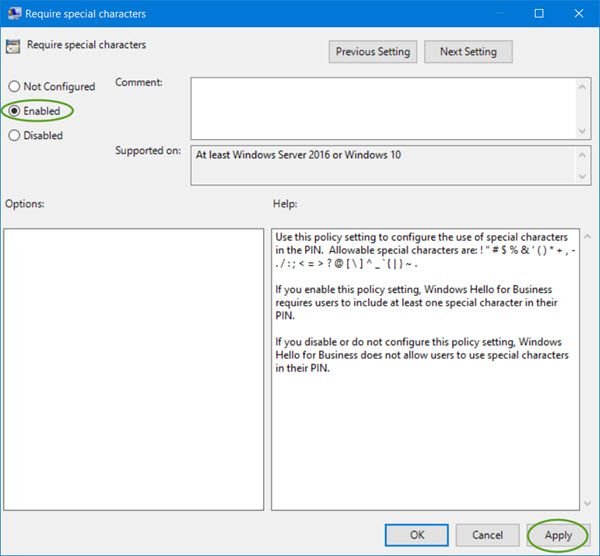Click Supported on scroll down arrow
This screenshot has height=556, width=600.
(582, 176)
